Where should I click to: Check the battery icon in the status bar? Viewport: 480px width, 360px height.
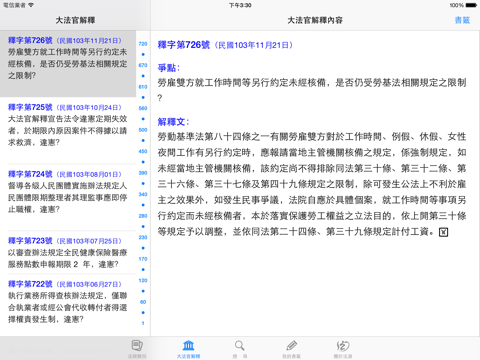click(471, 5)
